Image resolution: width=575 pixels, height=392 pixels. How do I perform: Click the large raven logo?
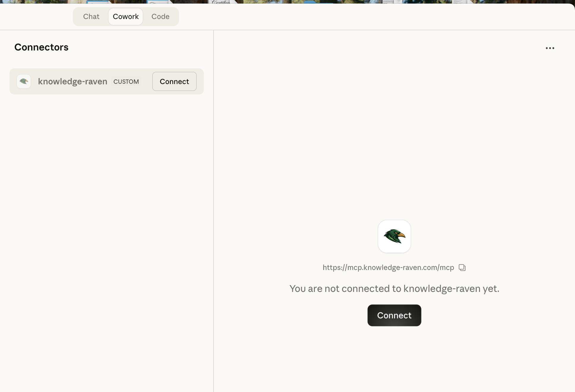point(394,236)
